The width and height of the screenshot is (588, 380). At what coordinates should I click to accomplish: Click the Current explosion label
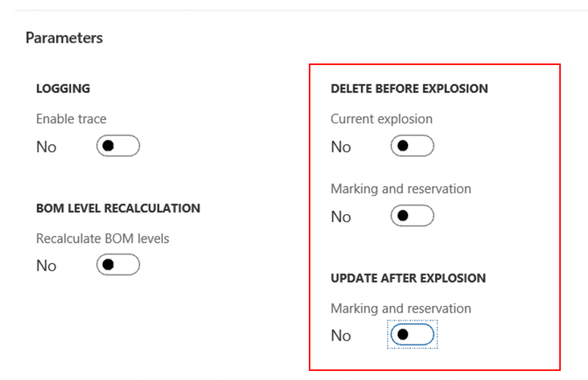[381, 119]
